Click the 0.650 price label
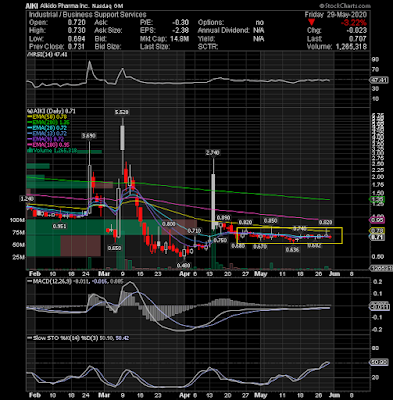Viewport: 393px width, 400px height. (114, 248)
